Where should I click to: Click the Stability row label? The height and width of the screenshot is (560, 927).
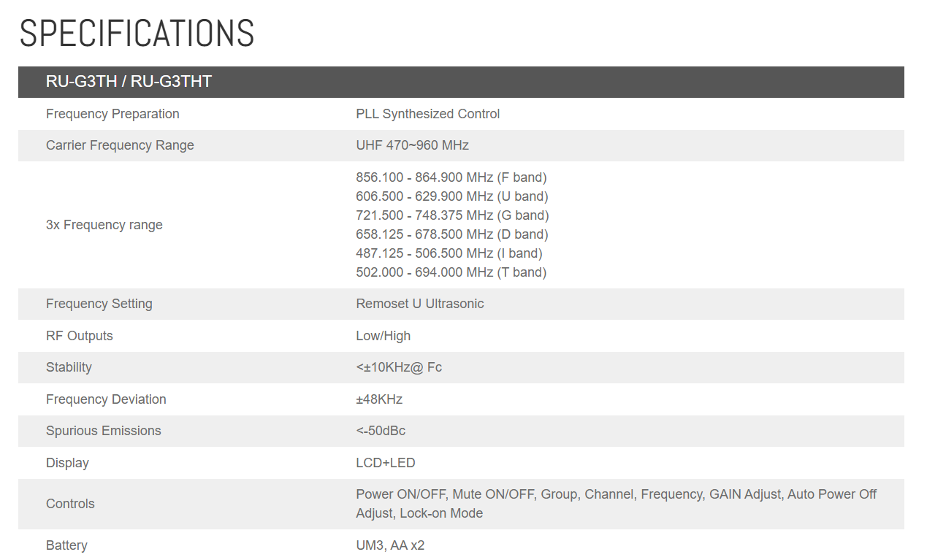click(69, 367)
